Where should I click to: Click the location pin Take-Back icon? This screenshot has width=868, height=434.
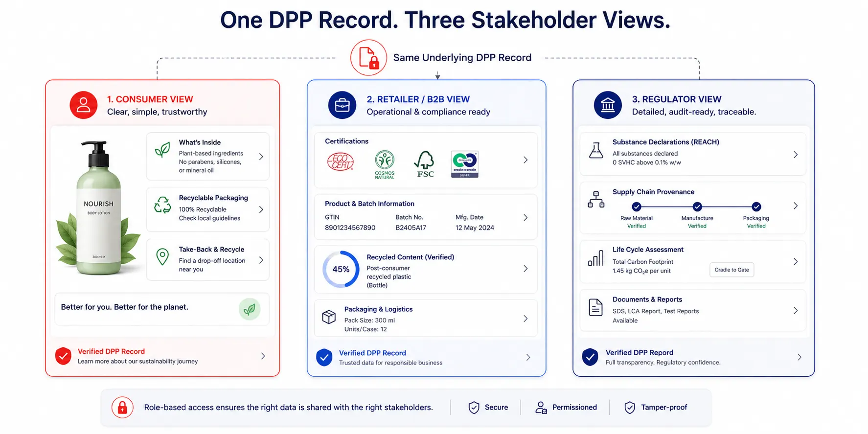coord(162,256)
